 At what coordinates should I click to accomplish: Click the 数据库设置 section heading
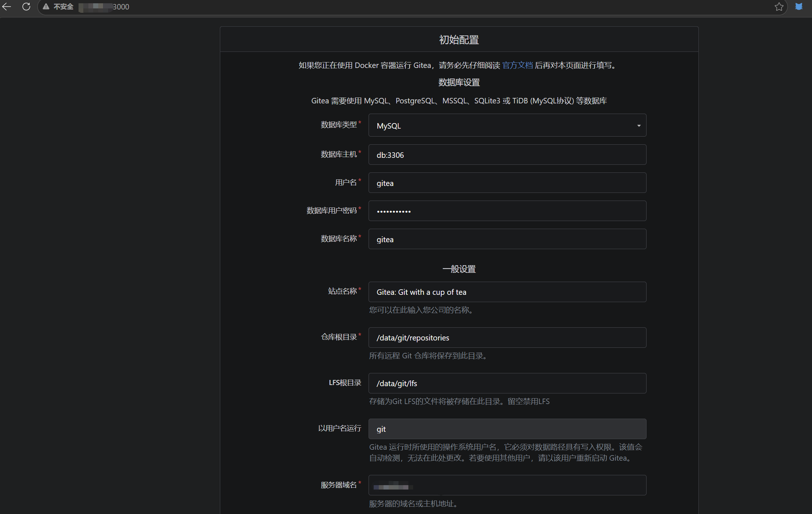(459, 83)
